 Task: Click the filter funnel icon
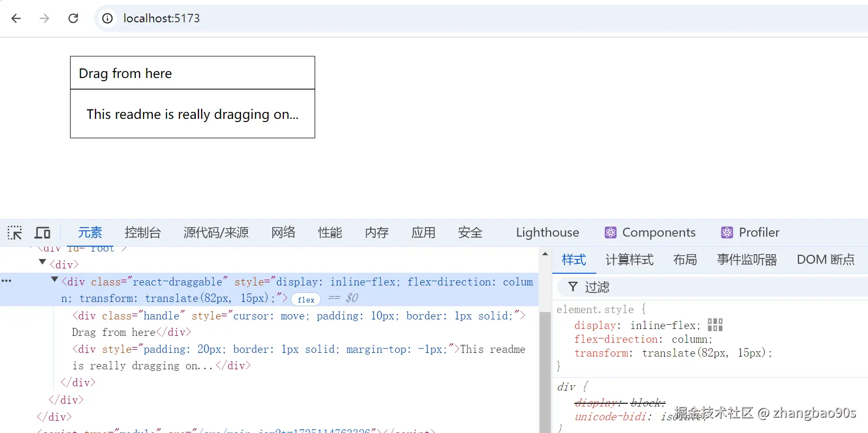573,287
